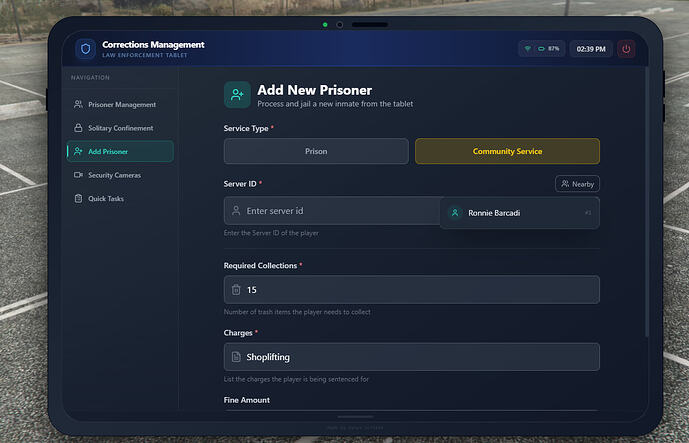
Task: Click the Wi-Fi signal status icon
Action: [528, 49]
